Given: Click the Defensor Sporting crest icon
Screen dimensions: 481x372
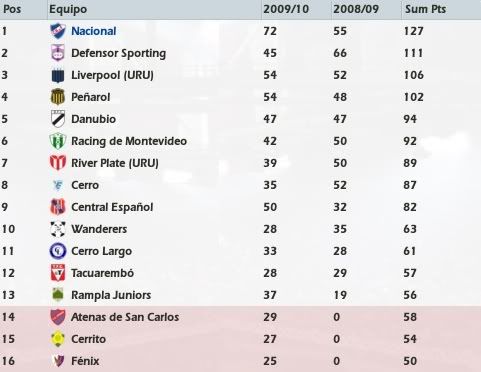Looking at the screenshot, I should click(x=58, y=53).
